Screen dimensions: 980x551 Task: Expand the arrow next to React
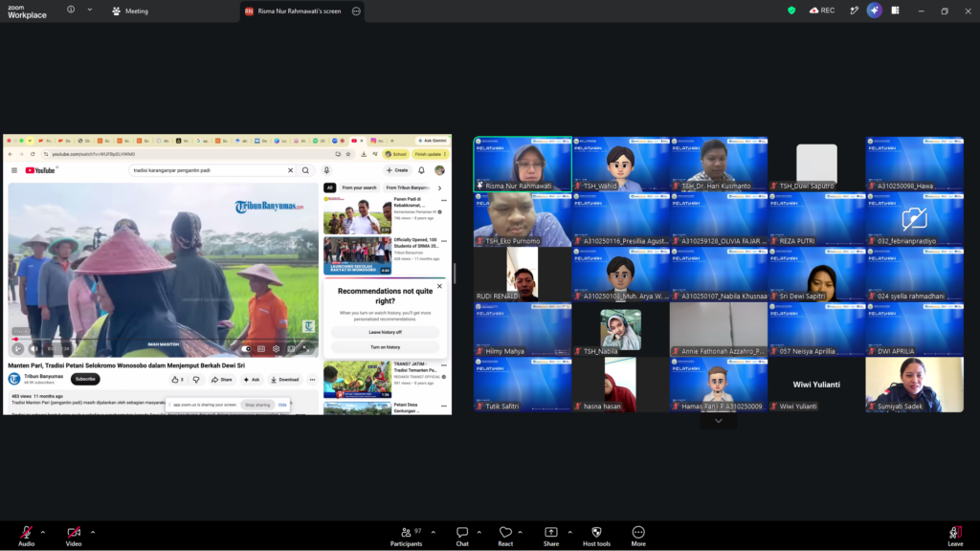click(520, 532)
